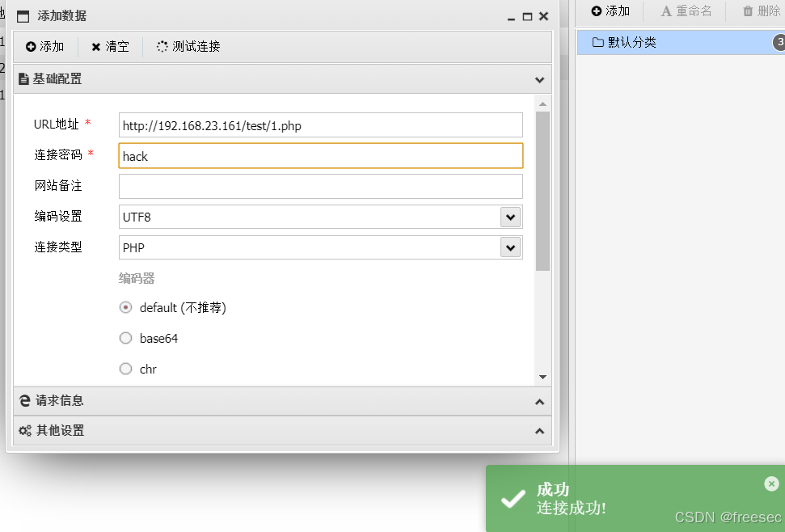Screen dimensions: 785x532
Task: Click the 其他设置 gears icon
Action: pos(25,430)
